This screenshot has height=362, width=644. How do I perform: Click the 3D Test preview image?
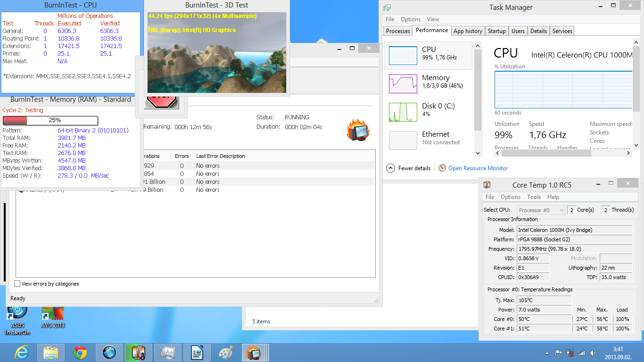[217, 52]
